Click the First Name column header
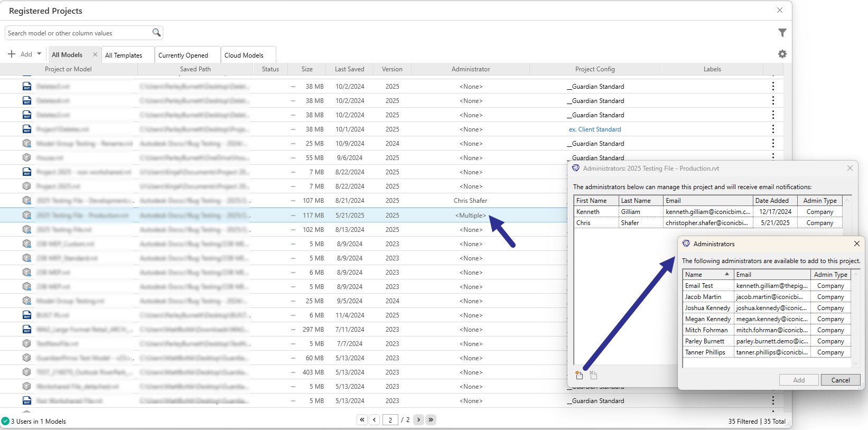Screen dimensions: 868x430 click(x=596, y=201)
